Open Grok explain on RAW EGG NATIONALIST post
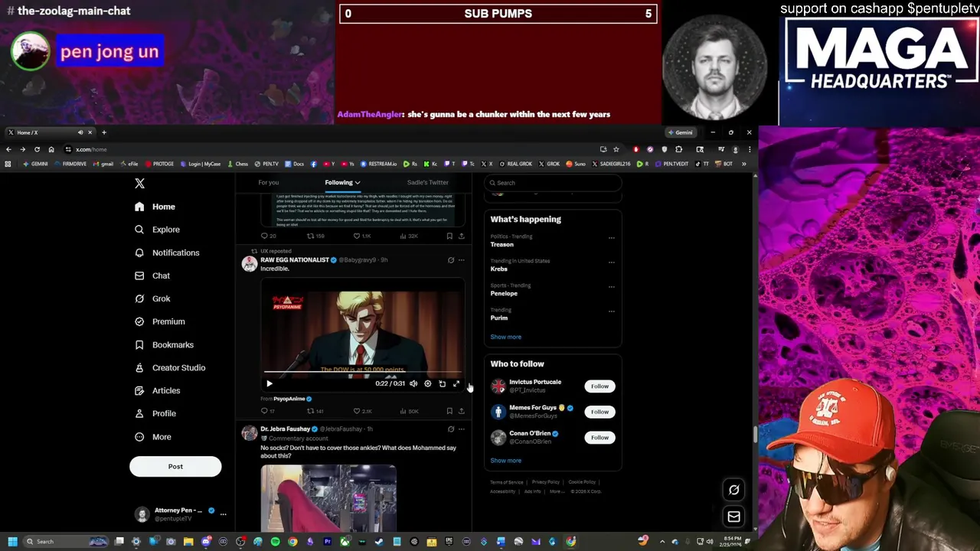The height and width of the screenshot is (551, 980). pos(451,260)
